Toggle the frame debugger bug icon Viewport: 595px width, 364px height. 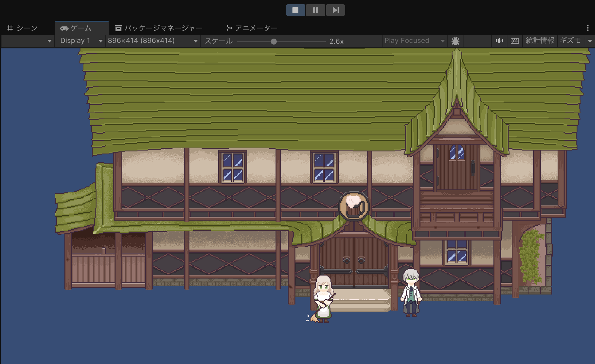pos(455,41)
